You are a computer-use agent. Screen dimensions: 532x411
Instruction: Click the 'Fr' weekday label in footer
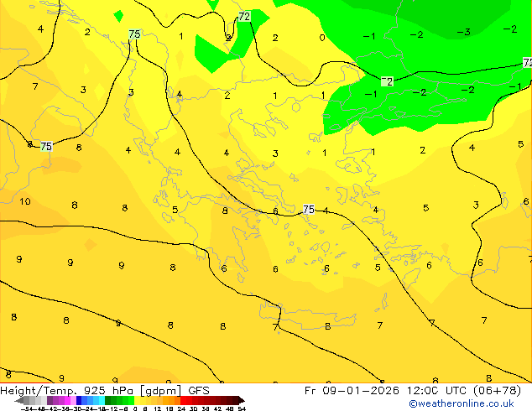click(x=310, y=391)
